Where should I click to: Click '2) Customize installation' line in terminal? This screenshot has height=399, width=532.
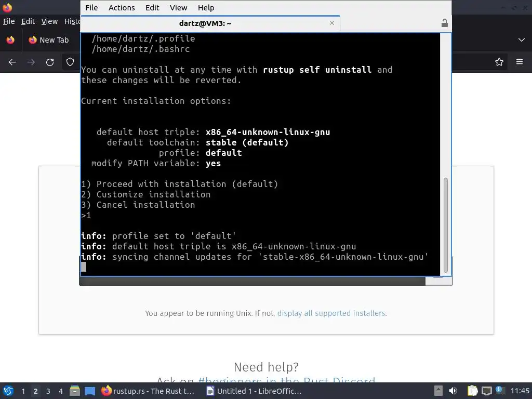pyautogui.click(x=146, y=194)
